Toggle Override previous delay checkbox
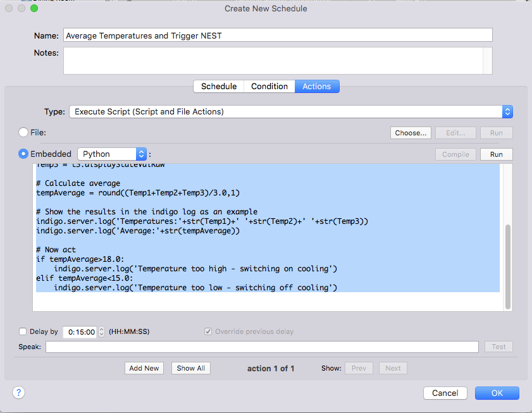The height and width of the screenshot is (413, 532). click(x=208, y=331)
